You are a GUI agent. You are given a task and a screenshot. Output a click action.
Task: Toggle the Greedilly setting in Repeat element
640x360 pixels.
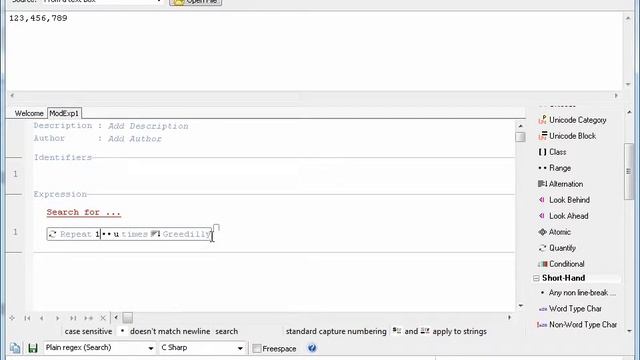[x=187, y=234]
